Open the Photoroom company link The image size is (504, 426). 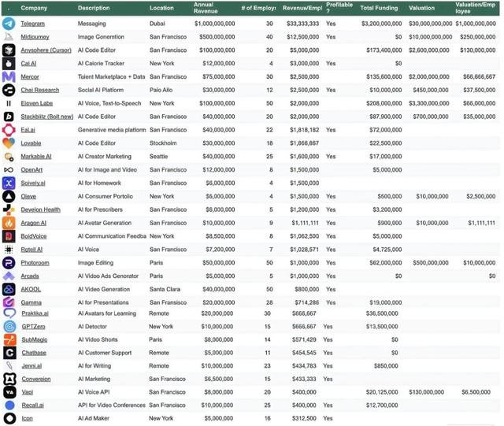coord(35,263)
